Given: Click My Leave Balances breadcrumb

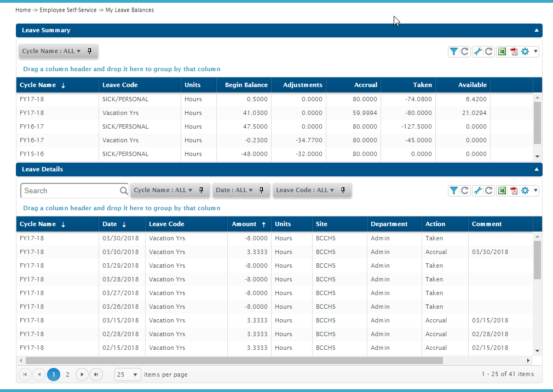Looking at the screenshot, I should (130, 10).
